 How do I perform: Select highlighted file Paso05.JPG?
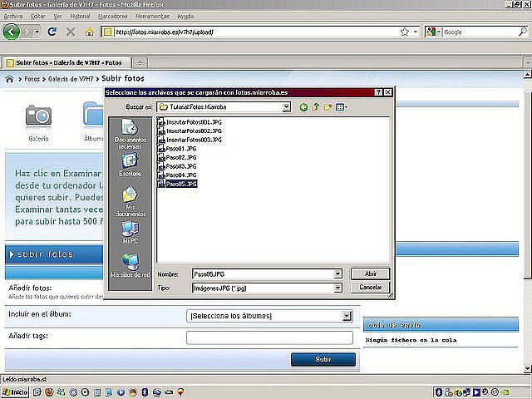click(177, 184)
